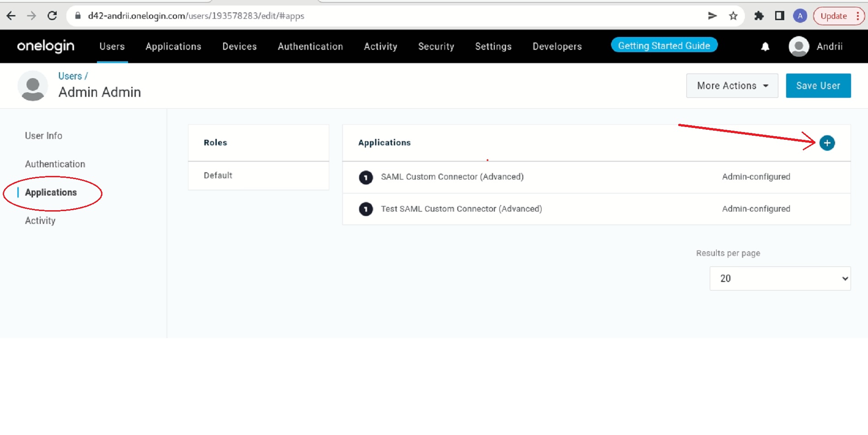Click the Save User button
868x435 pixels.
(818, 86)
